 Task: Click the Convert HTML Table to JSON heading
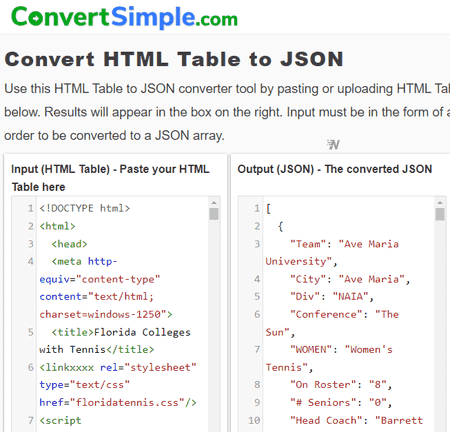(174, 59)
